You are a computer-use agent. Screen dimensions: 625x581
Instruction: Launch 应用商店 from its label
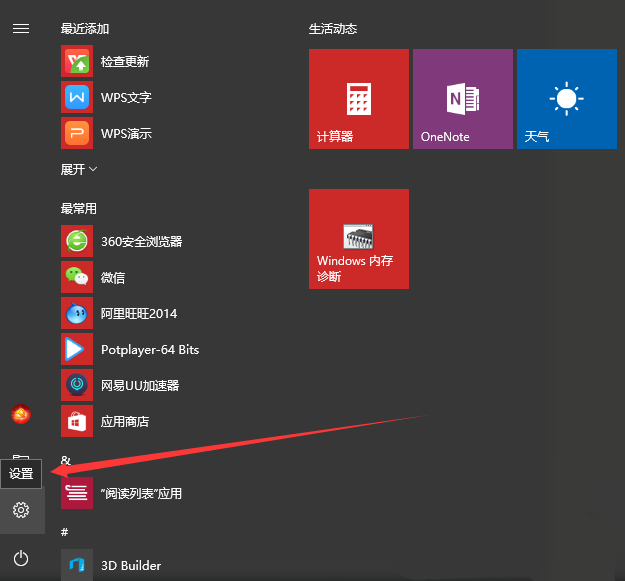125,422
